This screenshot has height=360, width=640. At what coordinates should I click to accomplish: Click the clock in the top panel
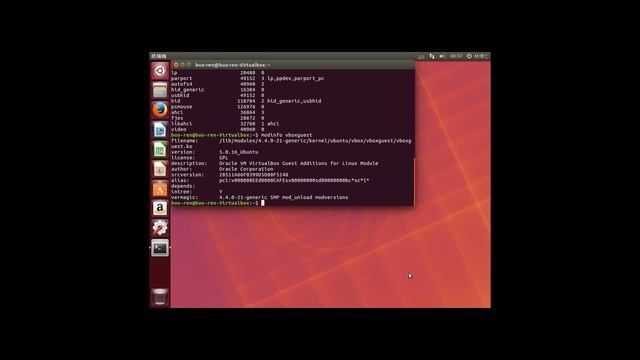(456, 56)
